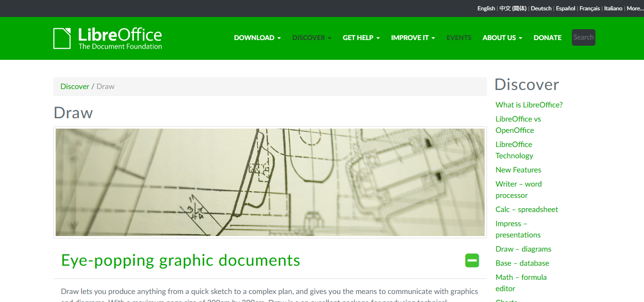Switch site language to Deutsch

coord(541,8)
